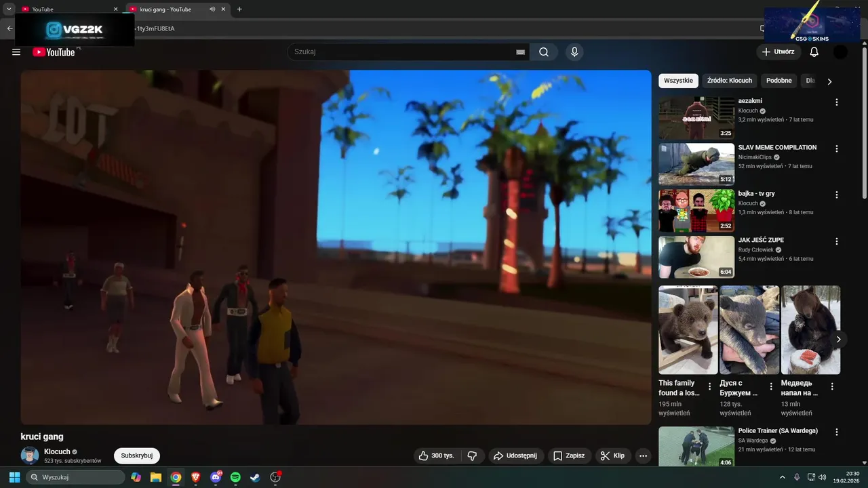Launch Brave browser from taskbar

coord(196,477)
